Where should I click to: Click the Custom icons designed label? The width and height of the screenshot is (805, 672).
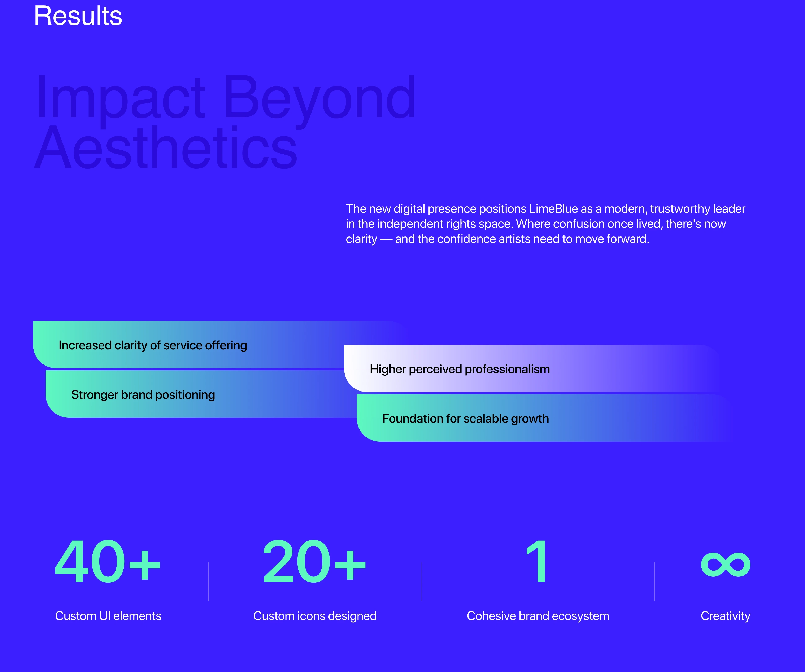click(x=315, y=616)
